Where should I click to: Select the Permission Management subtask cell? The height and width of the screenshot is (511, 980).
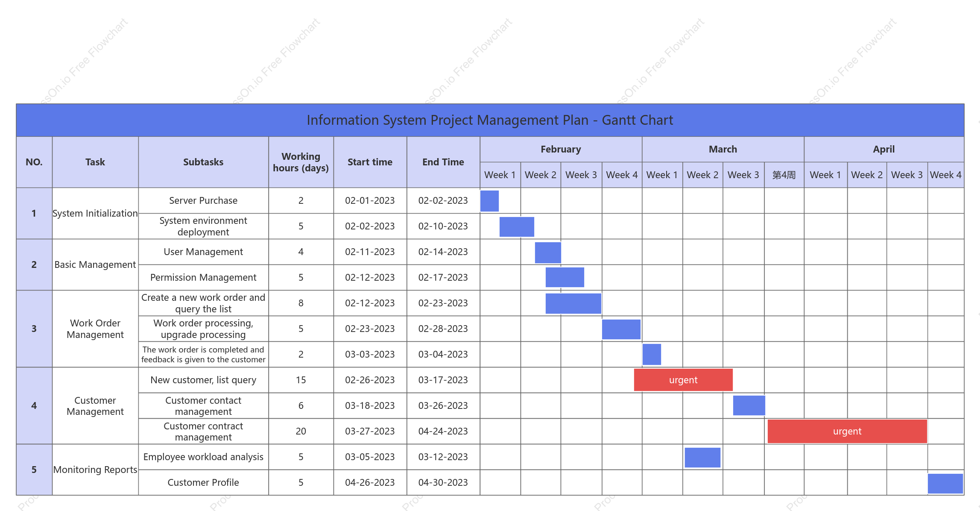point(203,277)
